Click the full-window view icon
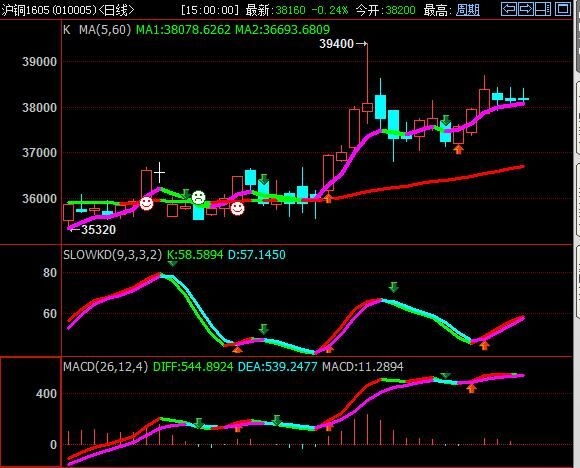 tap(563, 9)
